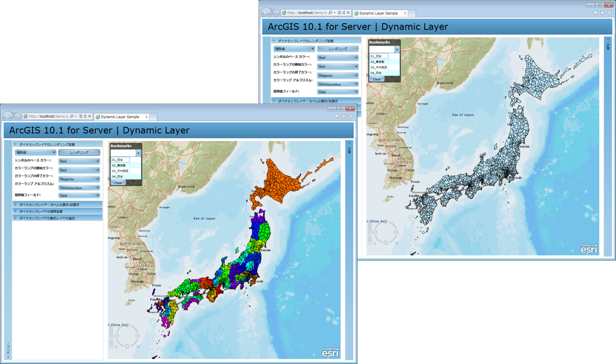Click search magnifier in front window address bar

coord(71,117)
